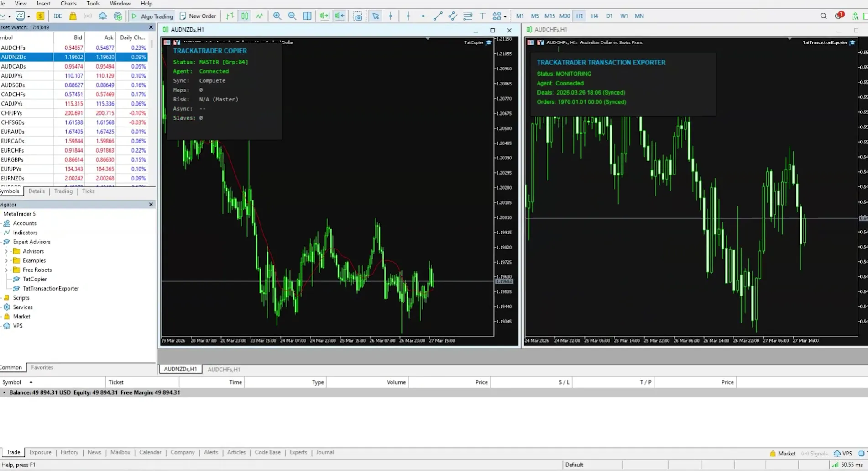Select the D1 timeframe
This screenshot has height=471, width=868.
point(609,16)
